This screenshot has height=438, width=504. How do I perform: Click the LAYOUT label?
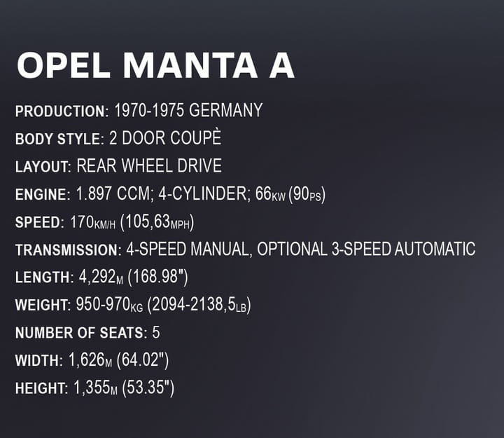pos(43,167)
